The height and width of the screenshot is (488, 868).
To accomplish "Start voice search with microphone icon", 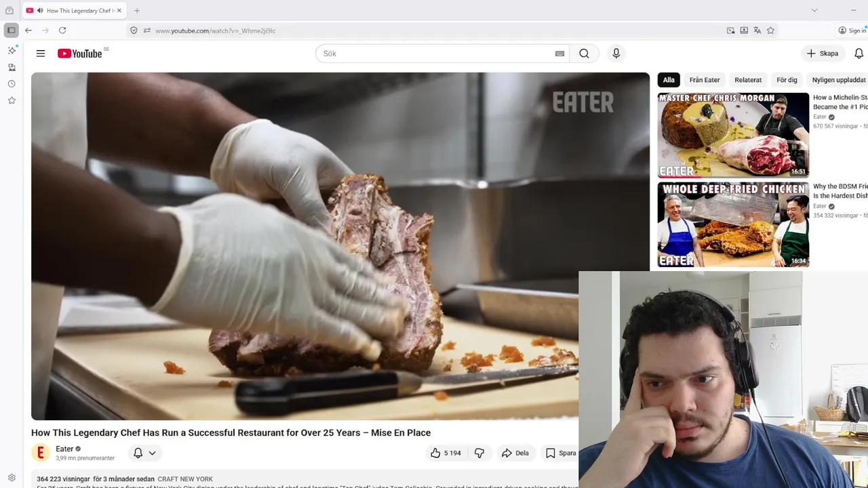I will tap(616, 54).
